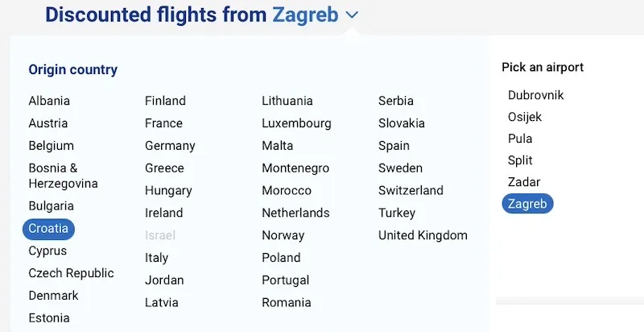Select Germany from origin countries
This screenshot has width=644, height=332.
point(170,146)
